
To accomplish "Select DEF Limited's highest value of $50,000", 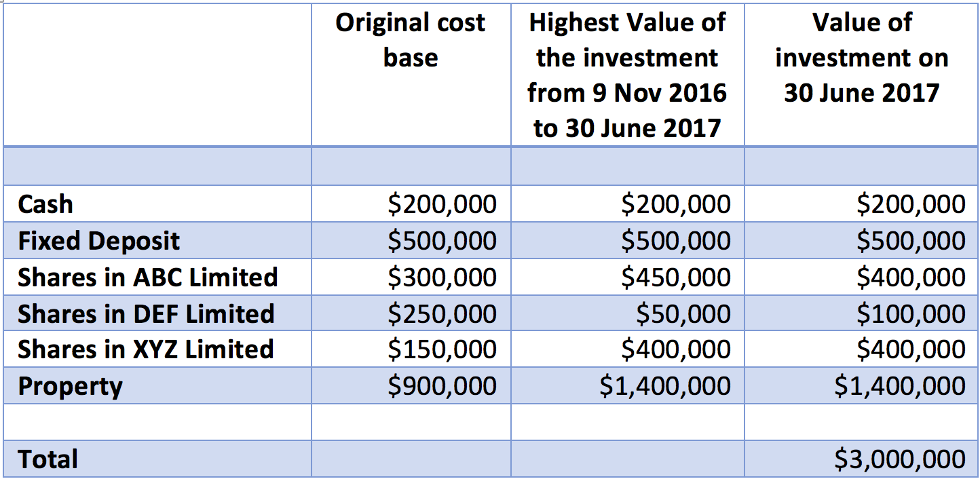I will (683, 313).
